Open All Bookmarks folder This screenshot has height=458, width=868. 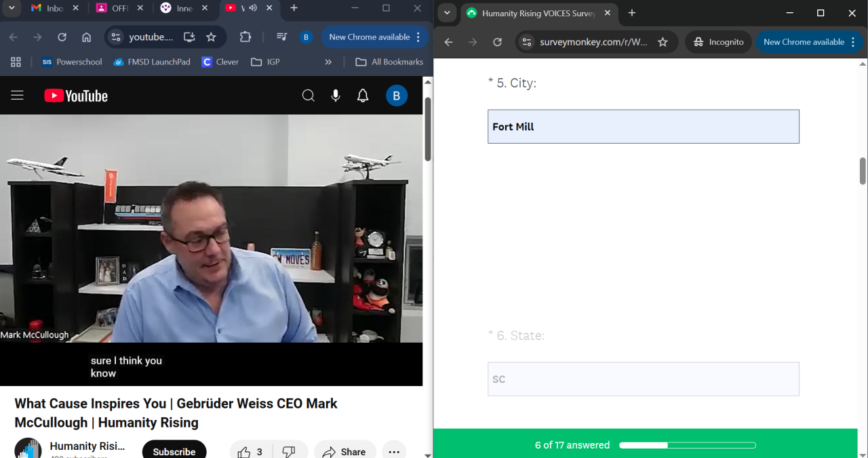coord(389,62)
